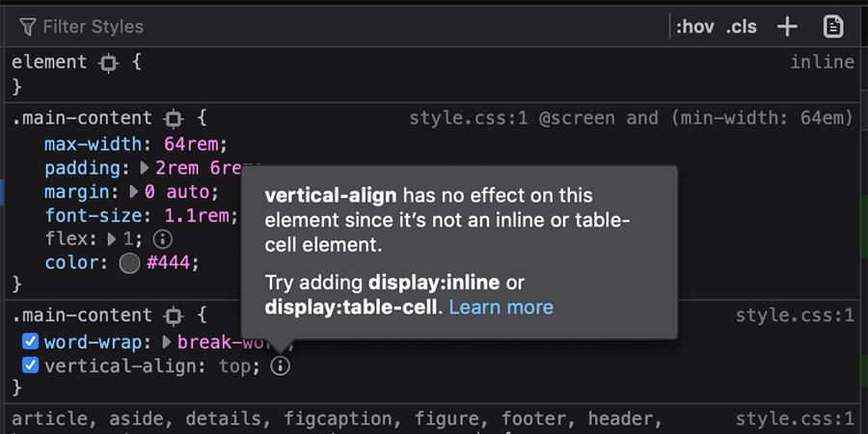This screenshot has width=868, height=434.
Task: Expand the margin shorthand arrow
Action: [x=134, y=192]
